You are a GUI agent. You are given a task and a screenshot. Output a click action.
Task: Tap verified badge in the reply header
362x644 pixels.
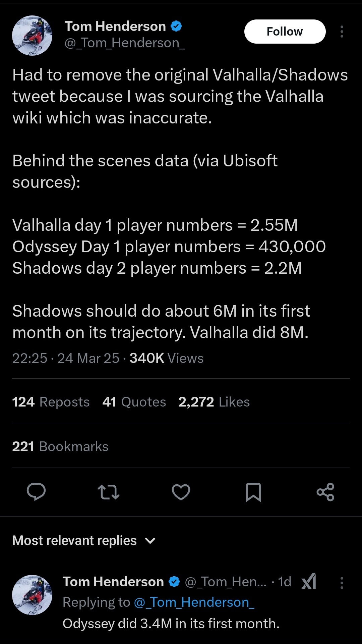(174, 582)
